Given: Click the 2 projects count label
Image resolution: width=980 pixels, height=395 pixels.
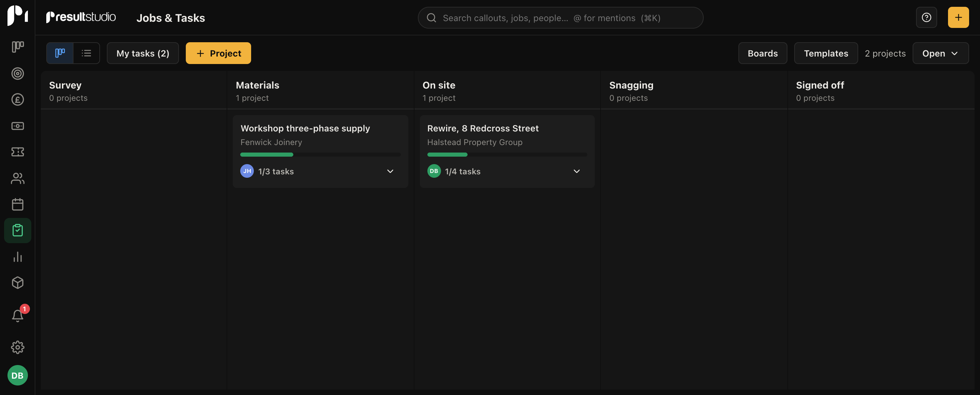Looking at the screenshot, I should click(x=885, y=53).
